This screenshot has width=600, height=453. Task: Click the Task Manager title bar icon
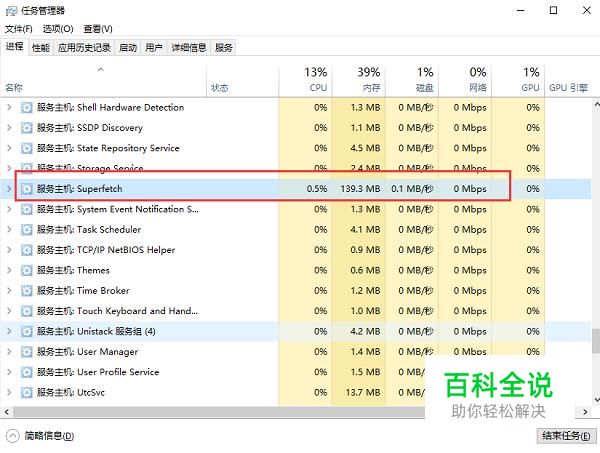click(x=11, y=11)
